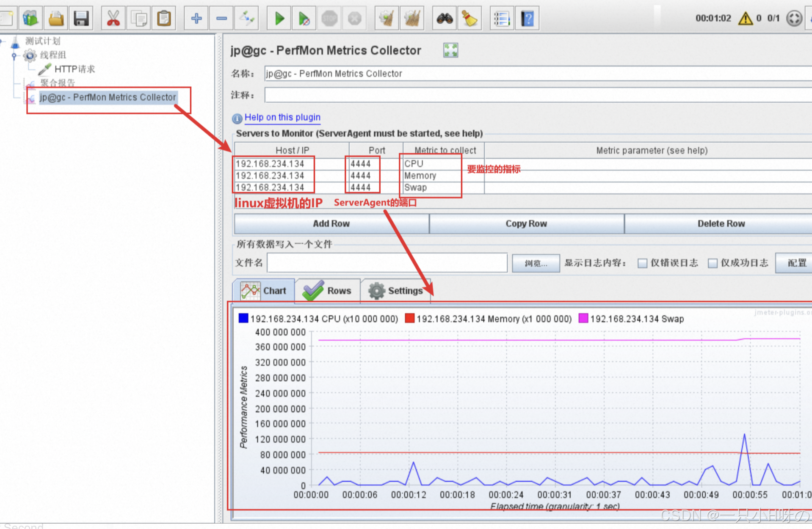Screen dimensions: 812x529
Task: Click the green maximize panel icon
Action: (x=450, y=50)
